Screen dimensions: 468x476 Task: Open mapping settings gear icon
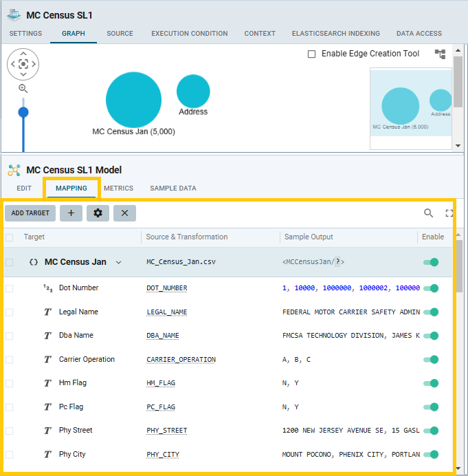pos(98,213)
